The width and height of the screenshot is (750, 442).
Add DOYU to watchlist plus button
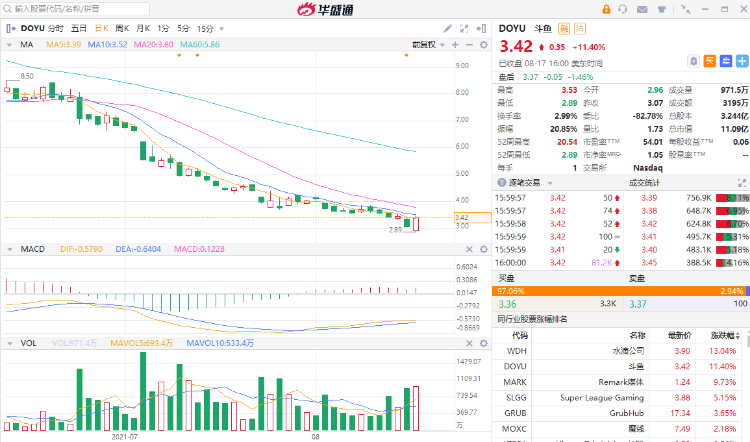pyautogui.click(x=742, y=61)
